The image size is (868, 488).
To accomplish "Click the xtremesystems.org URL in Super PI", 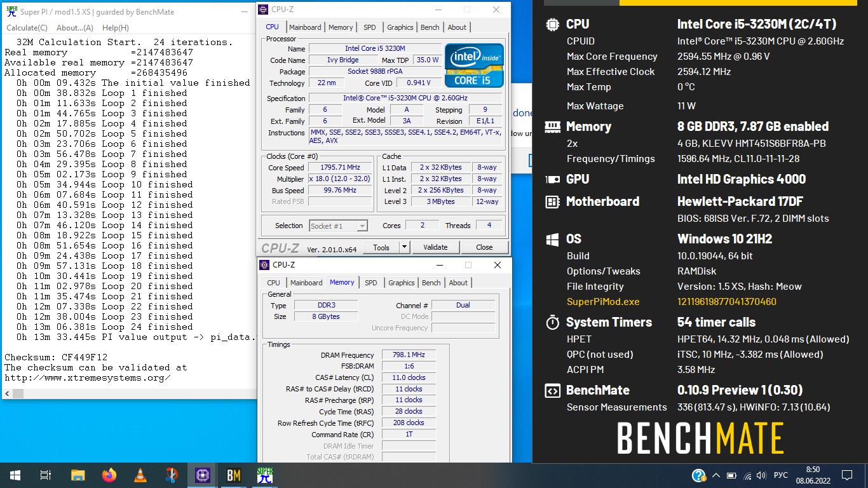I will click(x=87, y=377).
